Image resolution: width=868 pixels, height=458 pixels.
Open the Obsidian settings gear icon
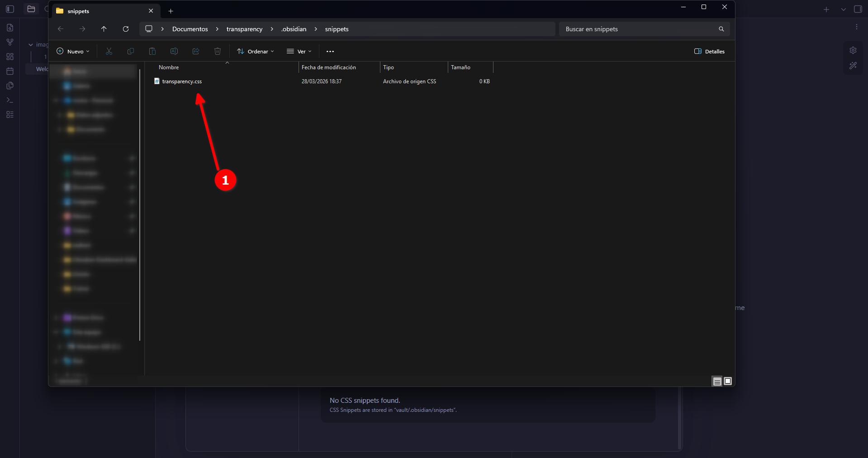point(853,50)
